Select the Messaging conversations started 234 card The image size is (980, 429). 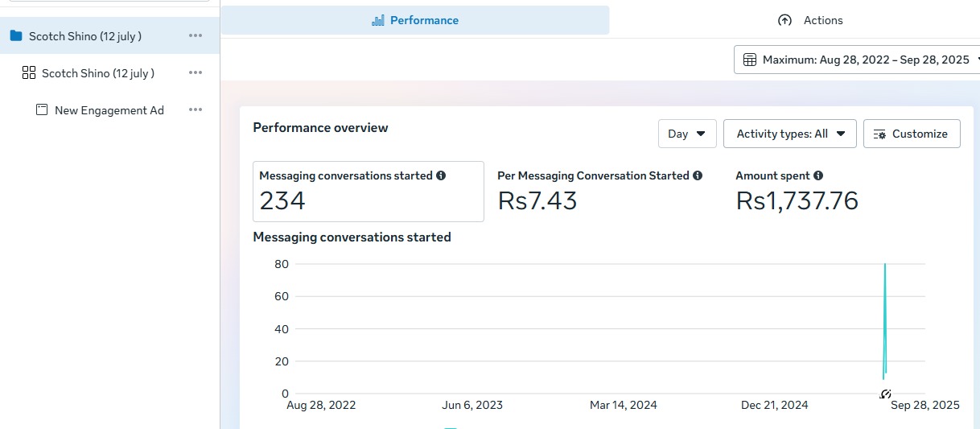pos(368,192)
